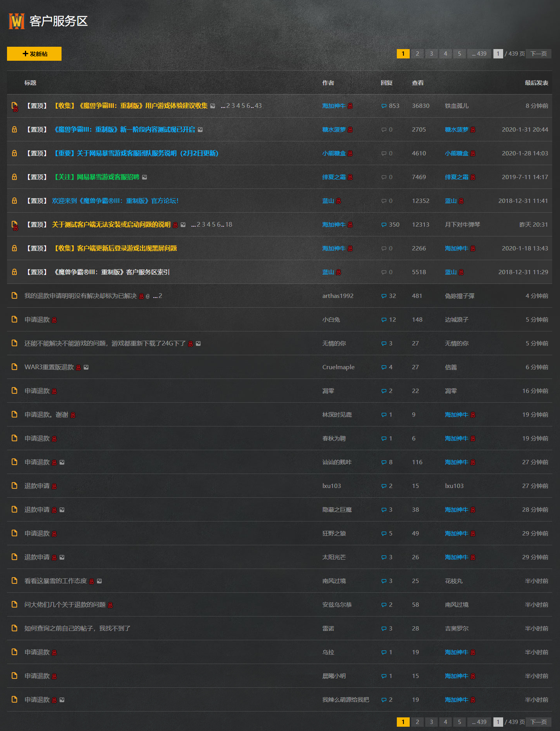The height and width of the screenshot is (731, 560).
Task: Click red icon after 问大佬们几个关于退款的问题
Action: (110, 605)
